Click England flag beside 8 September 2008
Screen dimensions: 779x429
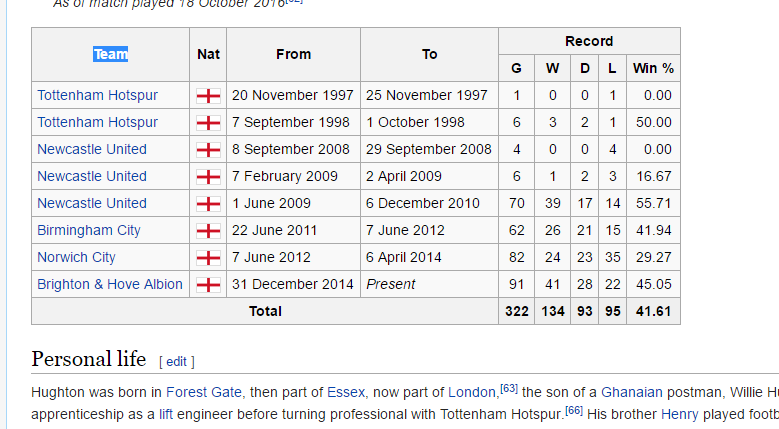click(208, 149)
